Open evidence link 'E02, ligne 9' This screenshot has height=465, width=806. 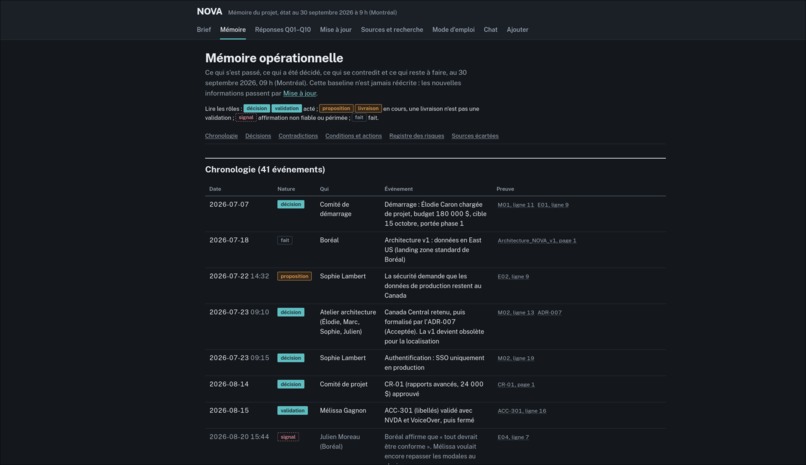tap(513, 276)
